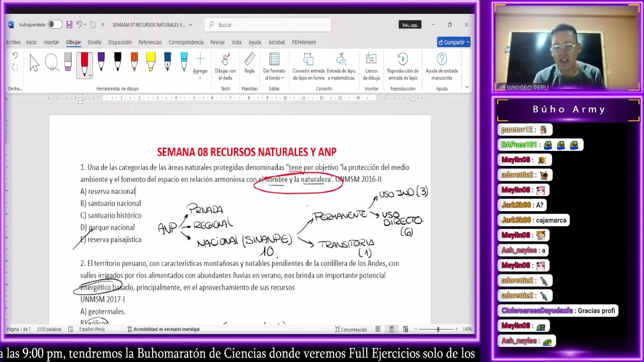644x362 pixels.
Task: Click the spelling check icon in status bar
Action: 70,329
